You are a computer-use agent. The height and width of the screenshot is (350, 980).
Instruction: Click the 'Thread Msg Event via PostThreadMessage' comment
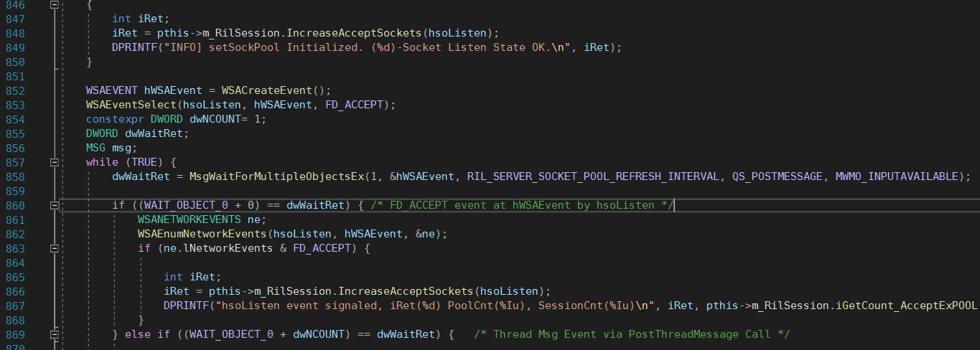tap(633, 334)
